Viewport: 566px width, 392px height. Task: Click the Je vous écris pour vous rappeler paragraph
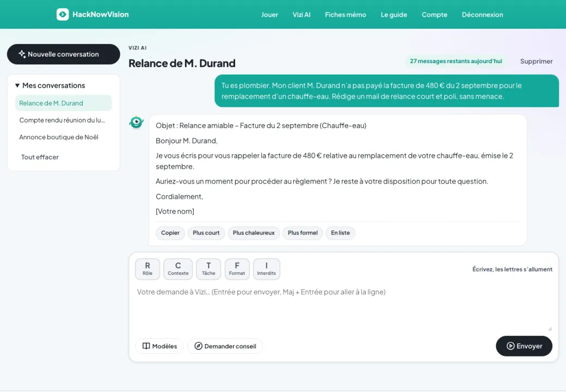point(334,161)
